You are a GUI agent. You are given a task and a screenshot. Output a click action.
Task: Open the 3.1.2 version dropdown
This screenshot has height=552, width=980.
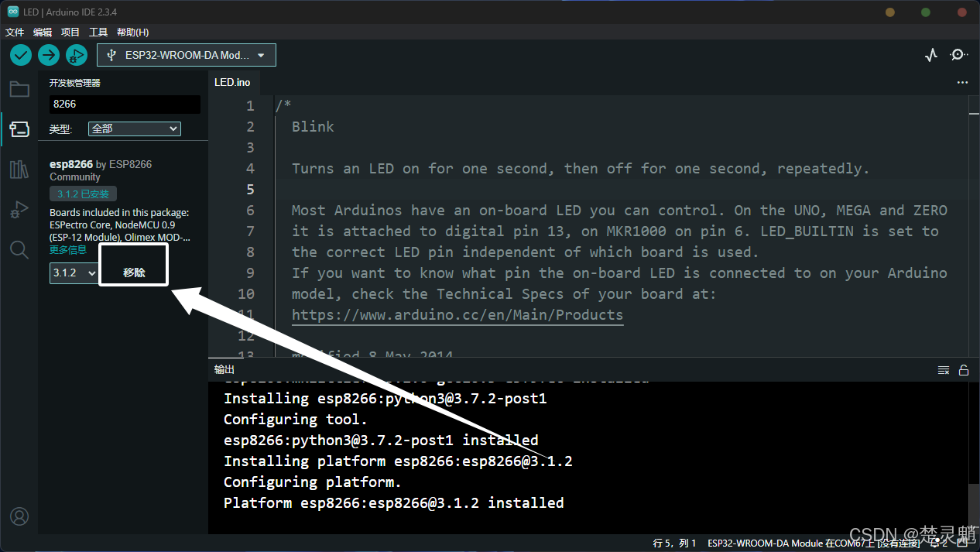click(x=74, y=273)
